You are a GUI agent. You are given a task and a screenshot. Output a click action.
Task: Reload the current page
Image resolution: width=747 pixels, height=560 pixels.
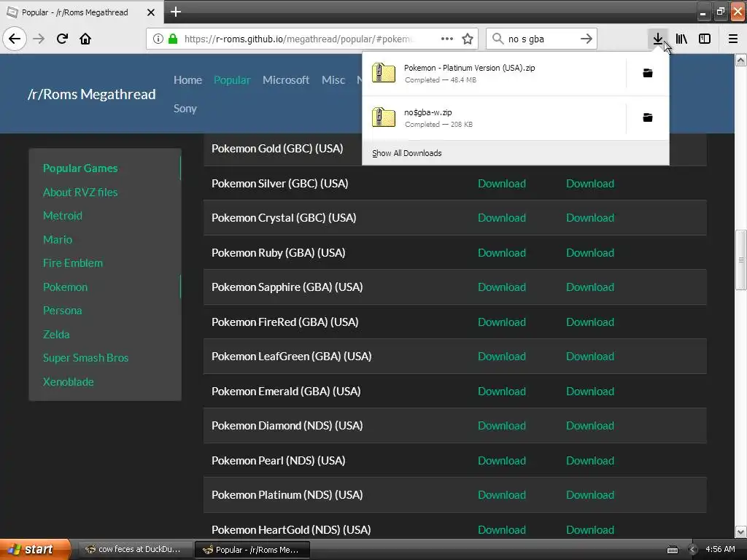62,39
